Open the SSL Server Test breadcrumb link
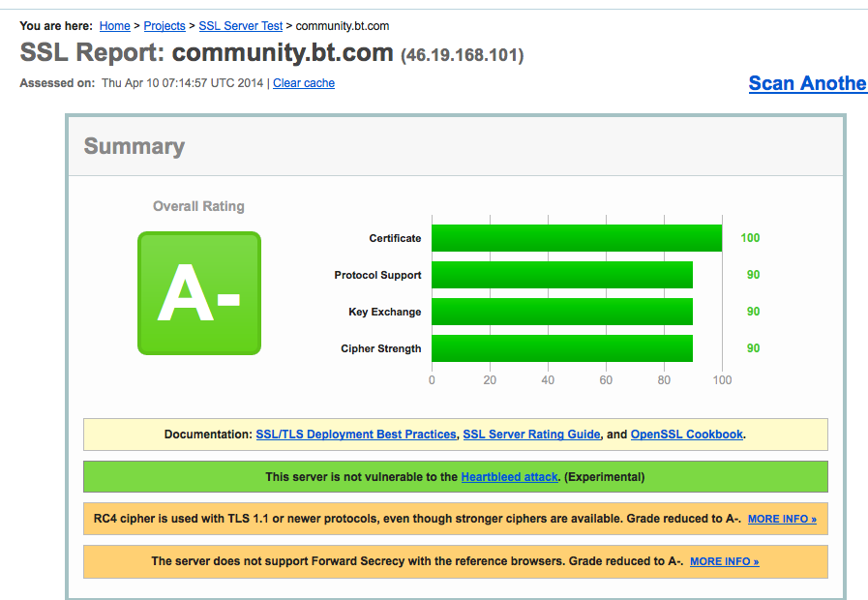The width and height of the screenshot is (868, 600). tap(241, 26)
